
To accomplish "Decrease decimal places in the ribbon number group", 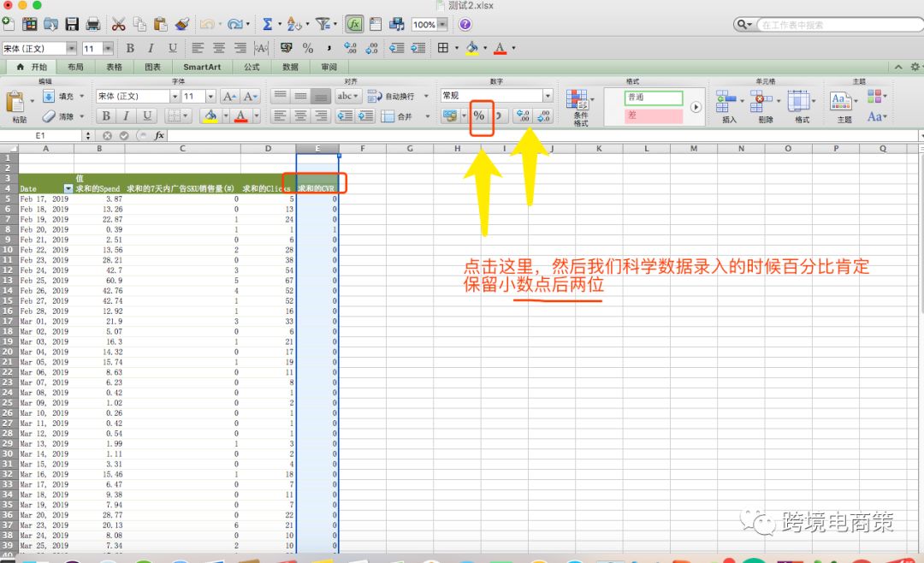I will (x=543, y=116).
